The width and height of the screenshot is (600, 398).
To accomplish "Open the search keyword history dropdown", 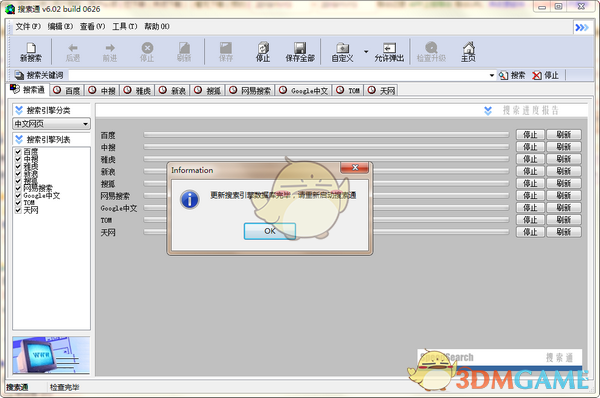I will [x=492, y=75].
